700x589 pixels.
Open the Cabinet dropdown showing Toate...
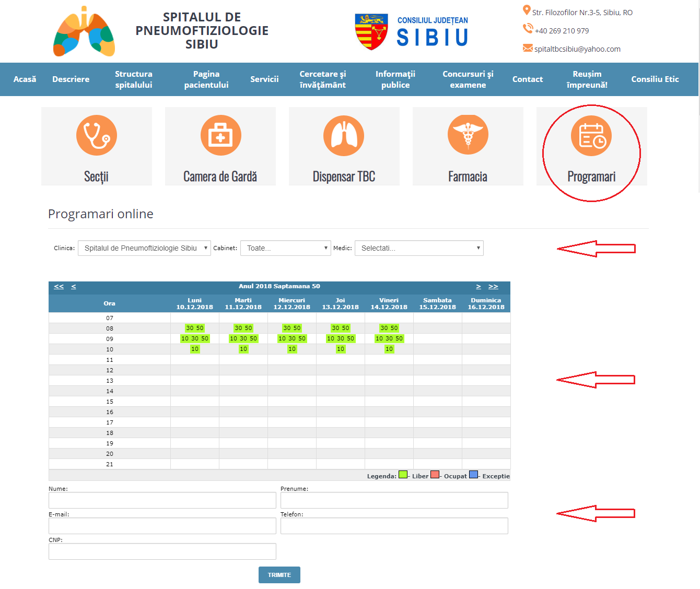[285, 248]
